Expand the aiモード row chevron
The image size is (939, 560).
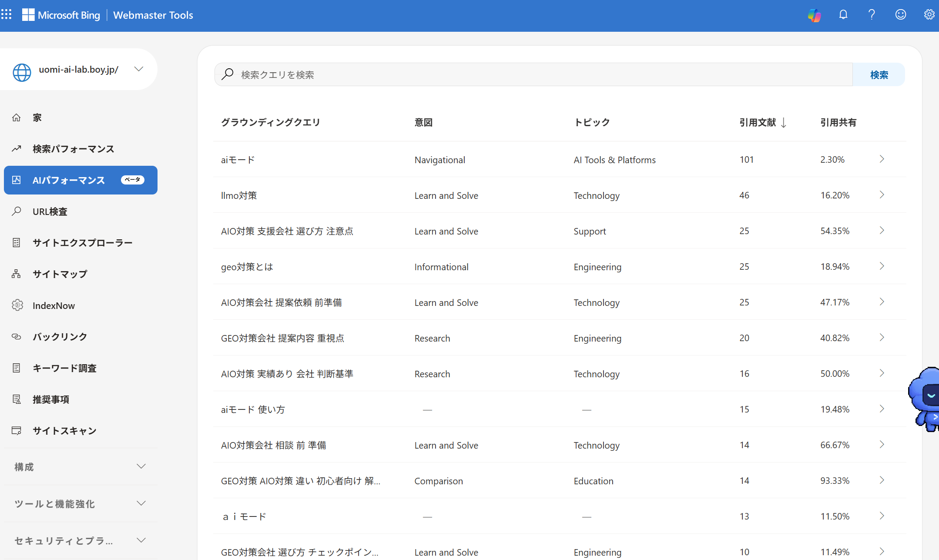click(x=882, y=159)
